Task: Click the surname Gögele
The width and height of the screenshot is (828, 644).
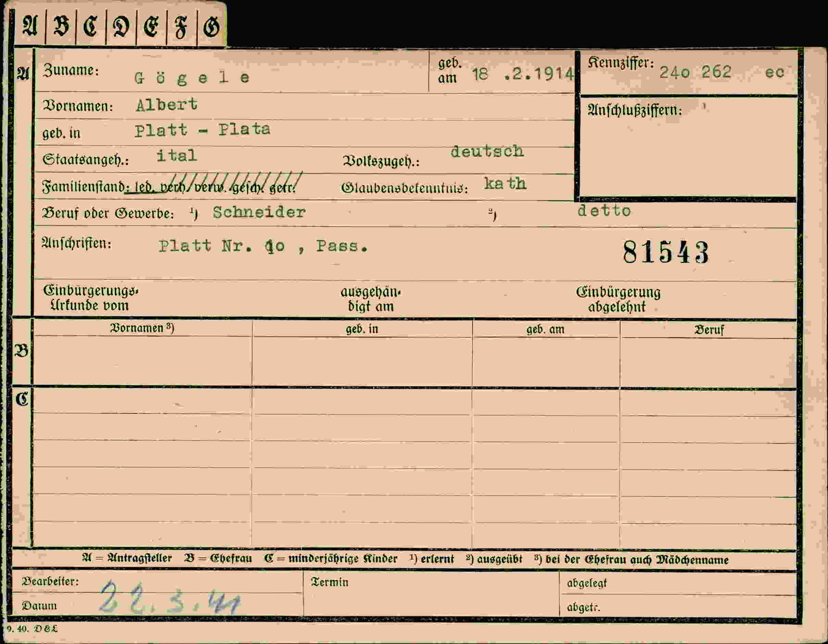Action: (x=192, y=78)
